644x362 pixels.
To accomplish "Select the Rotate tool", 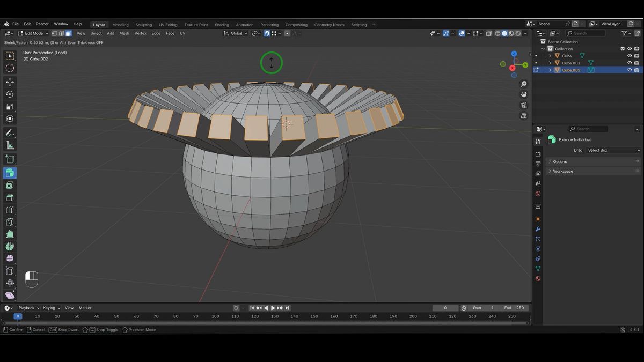I will 10,94.
